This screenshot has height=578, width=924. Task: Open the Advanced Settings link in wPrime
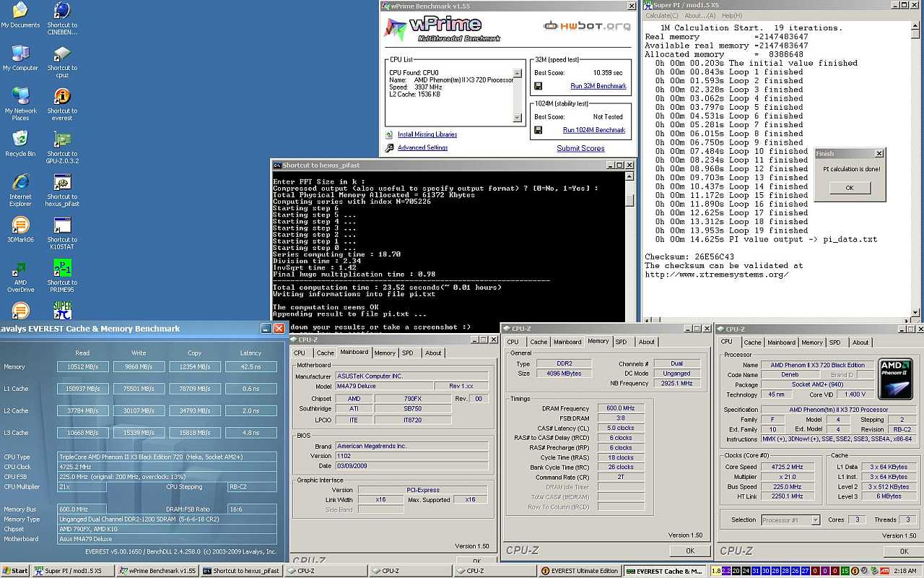422,147
